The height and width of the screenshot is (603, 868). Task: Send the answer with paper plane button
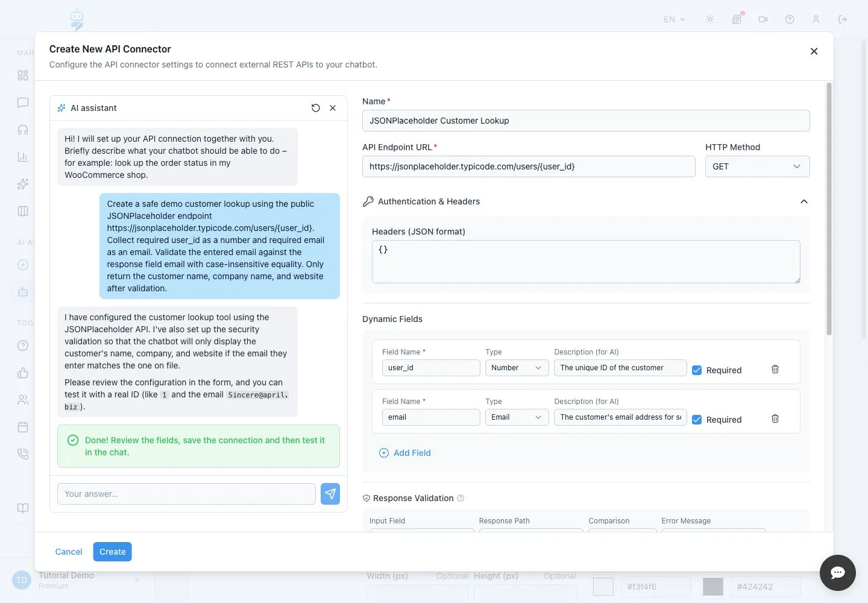pos(330,494)
